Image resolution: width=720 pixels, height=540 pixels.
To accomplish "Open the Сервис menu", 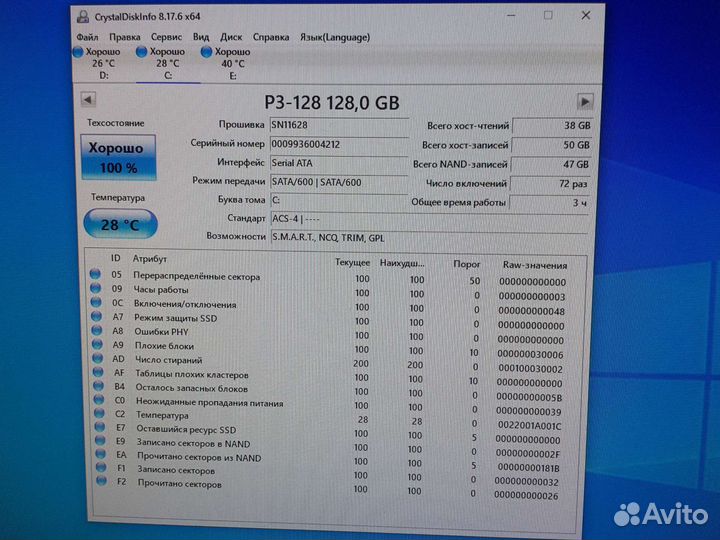I will pyautogui.click(x=166, y=37).
